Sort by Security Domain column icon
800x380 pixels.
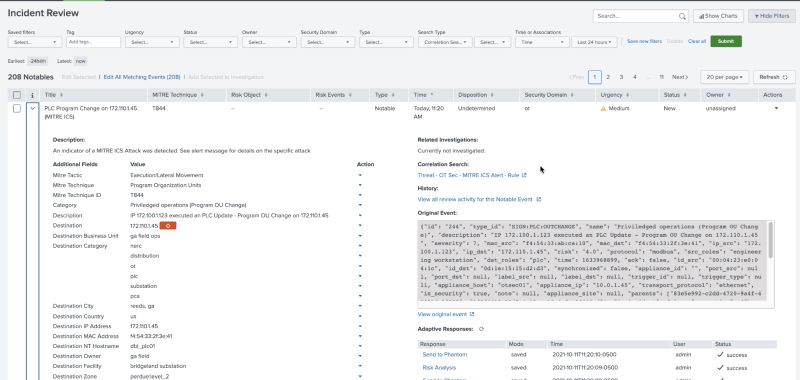tap(572, 95)
